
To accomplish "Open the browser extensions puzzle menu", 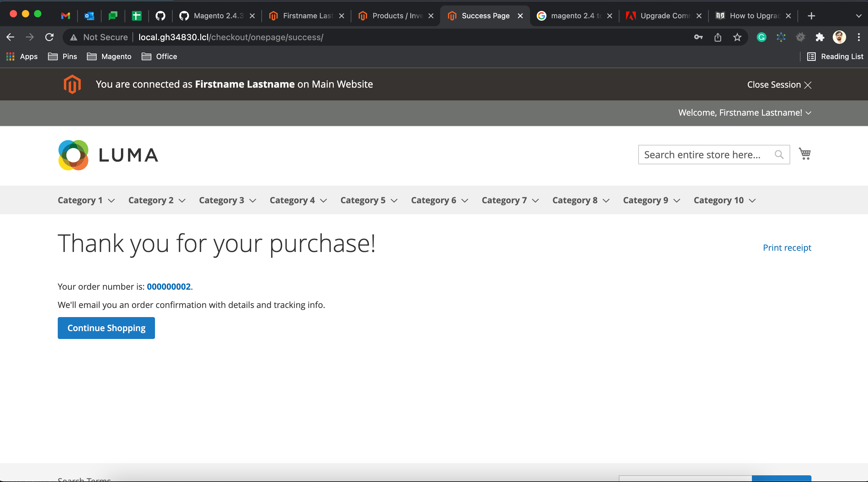I will [x=820, y=37].
